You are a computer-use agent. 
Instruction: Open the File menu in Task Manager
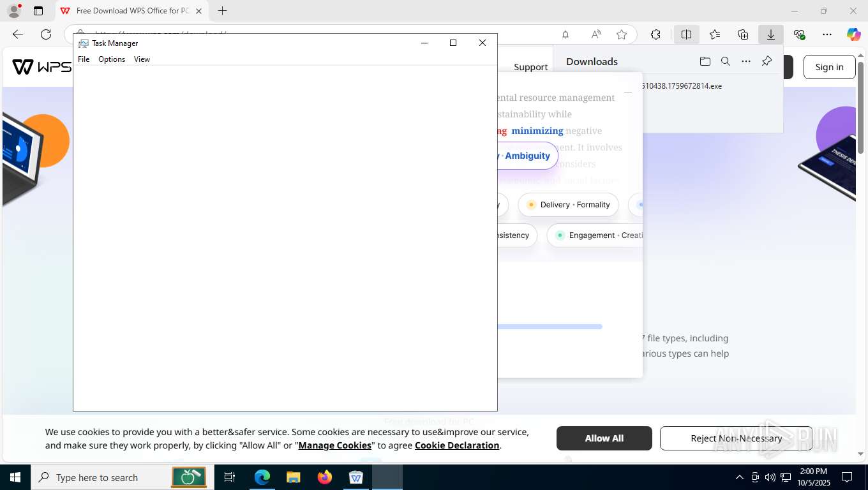pos(84,59)
